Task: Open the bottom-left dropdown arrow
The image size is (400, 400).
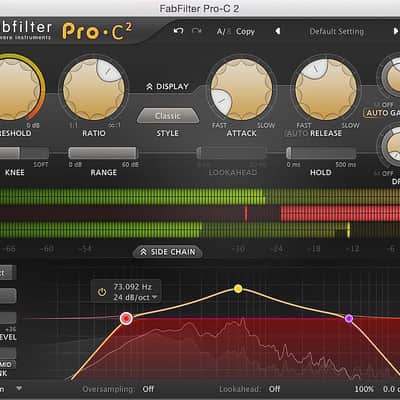Action: point(19,388)
